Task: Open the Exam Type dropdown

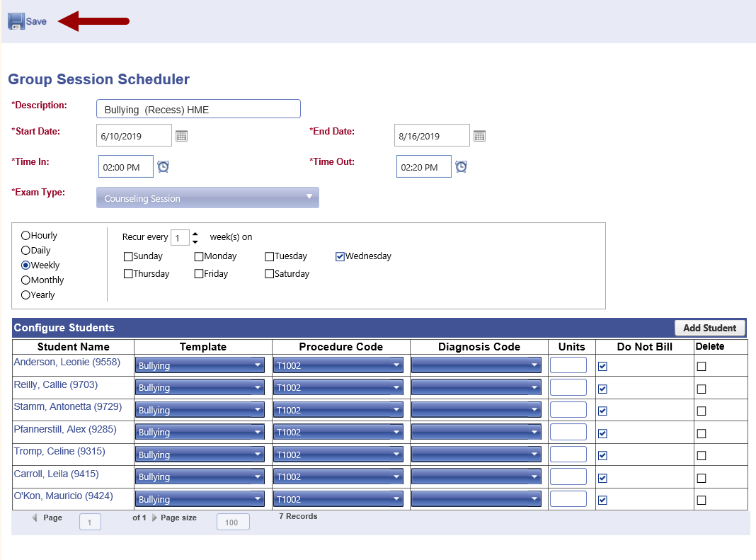Action: [310, 197]
